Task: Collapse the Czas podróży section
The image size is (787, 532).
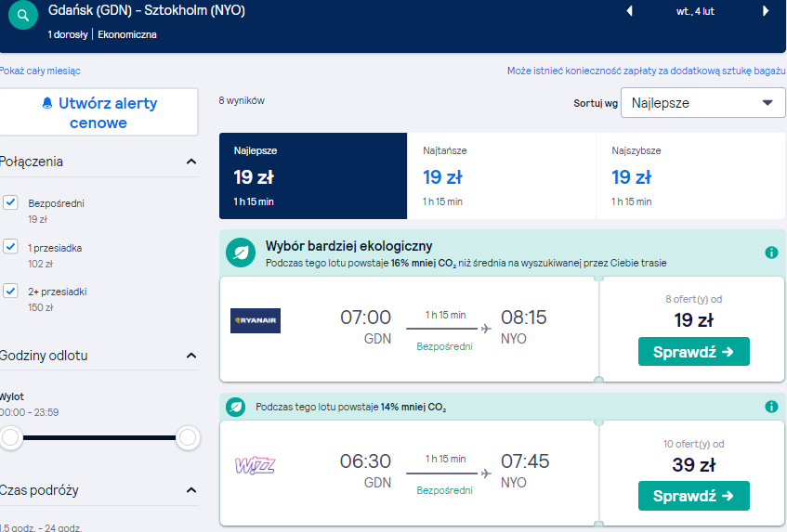Action: click(x=191, y=490)
